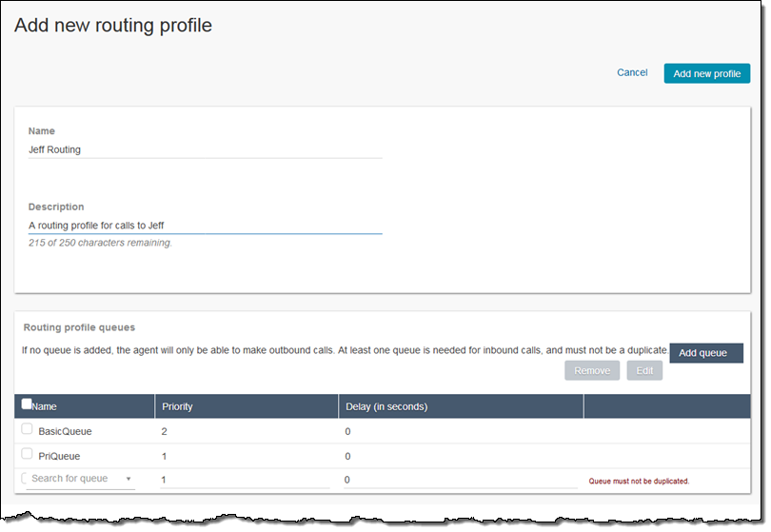Click the BasicQueue priority value 2

tap(165, 432)
